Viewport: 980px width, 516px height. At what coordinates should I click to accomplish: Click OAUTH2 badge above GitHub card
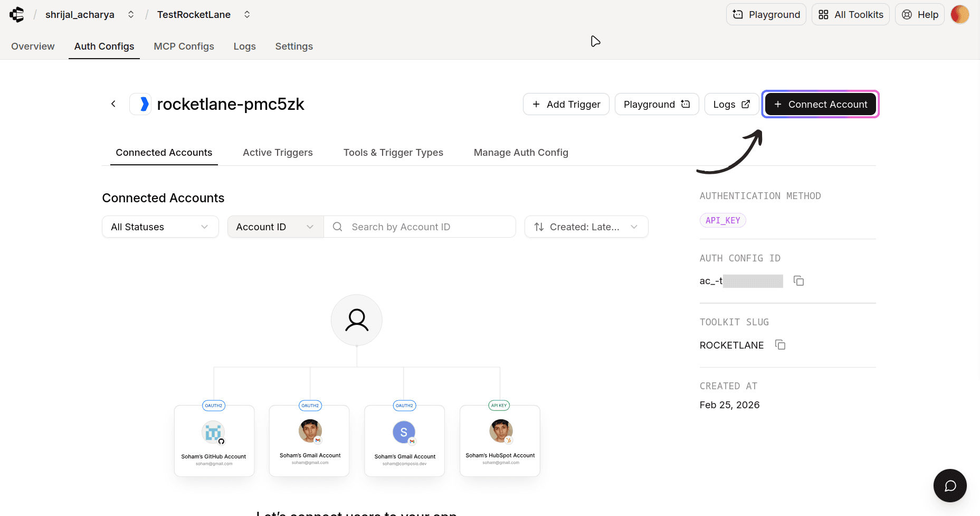pos(214,406)
